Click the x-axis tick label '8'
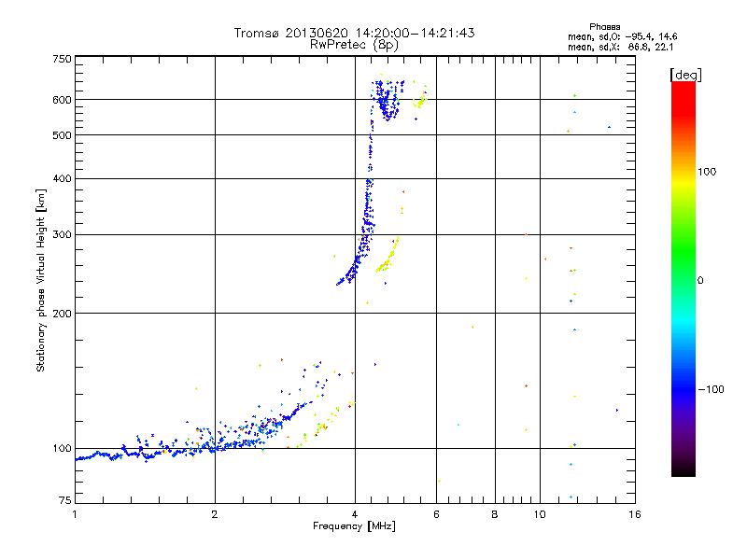The width and height of the screenshot is (747, 560). point(495,514)
